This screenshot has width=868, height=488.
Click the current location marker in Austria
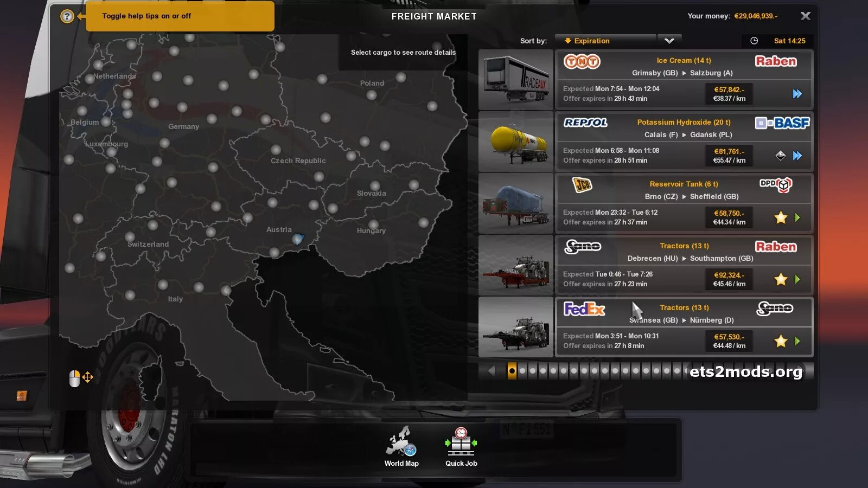298,239
